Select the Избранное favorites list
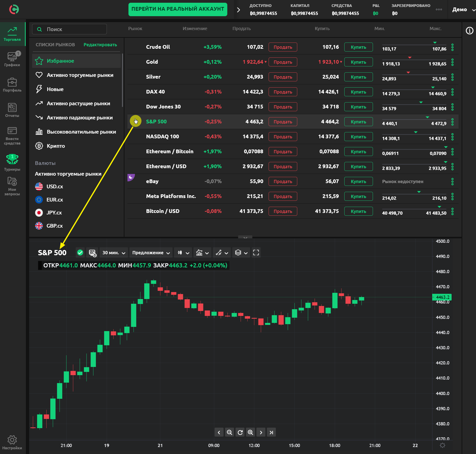476x454 pixels. click(76, 61)
